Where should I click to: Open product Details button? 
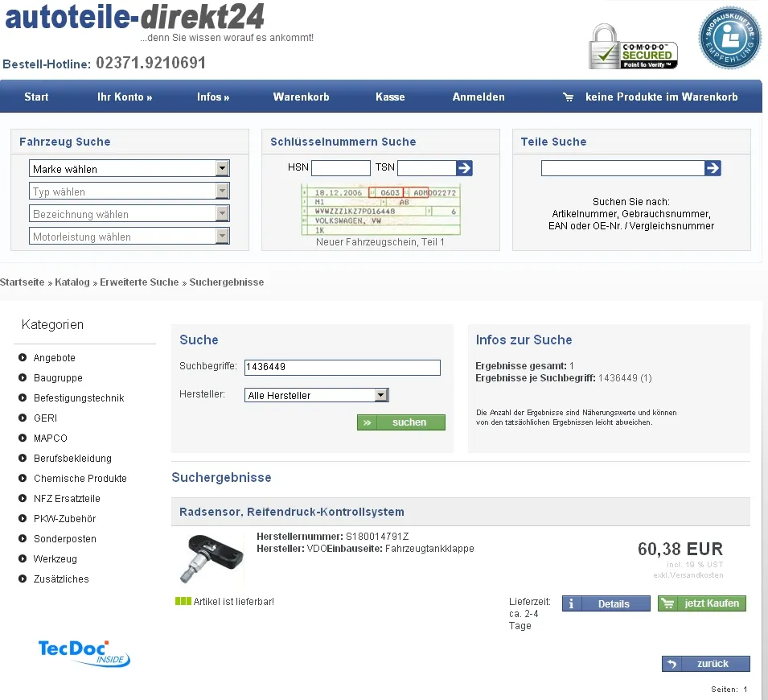[x=606, y=603]
